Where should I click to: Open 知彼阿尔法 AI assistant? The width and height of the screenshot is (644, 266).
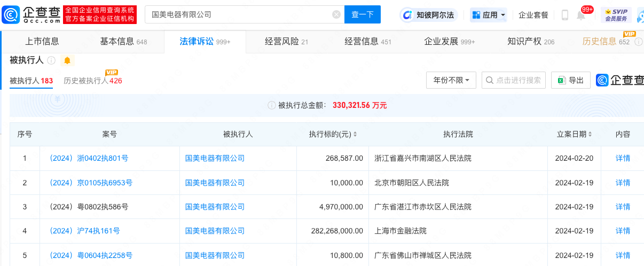pyautogui.click(x=429, y=15)
